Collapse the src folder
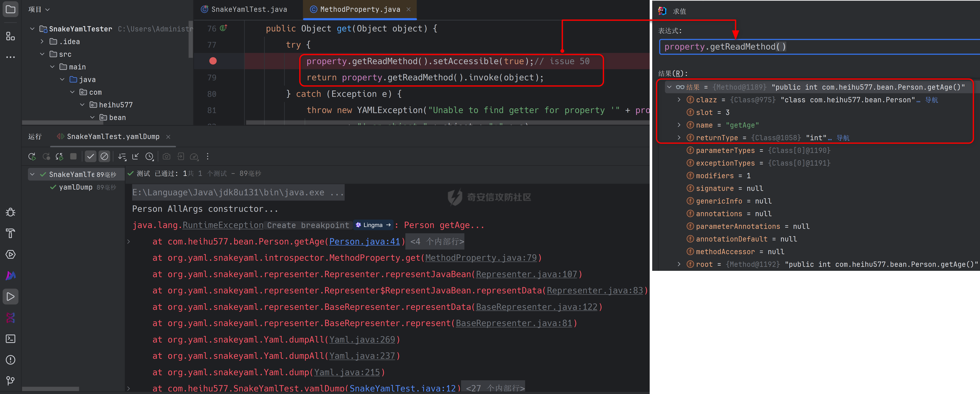 click(x=42, y=54)
